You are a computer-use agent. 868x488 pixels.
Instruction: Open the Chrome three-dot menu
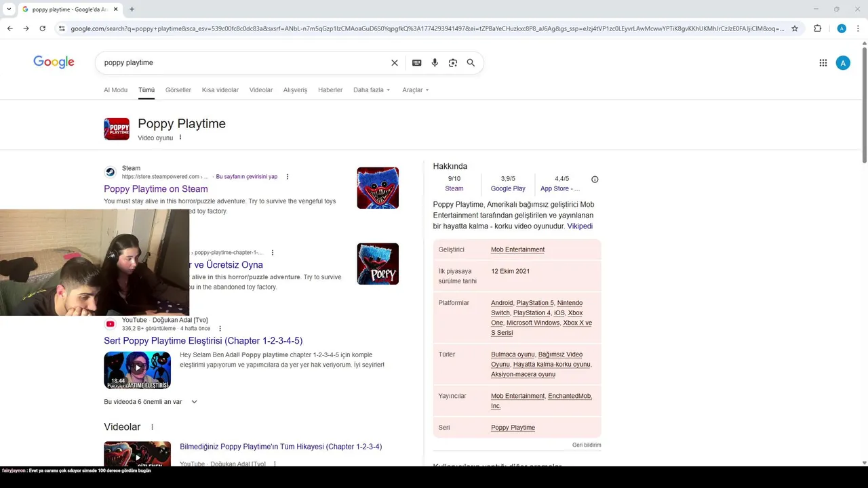859,28
